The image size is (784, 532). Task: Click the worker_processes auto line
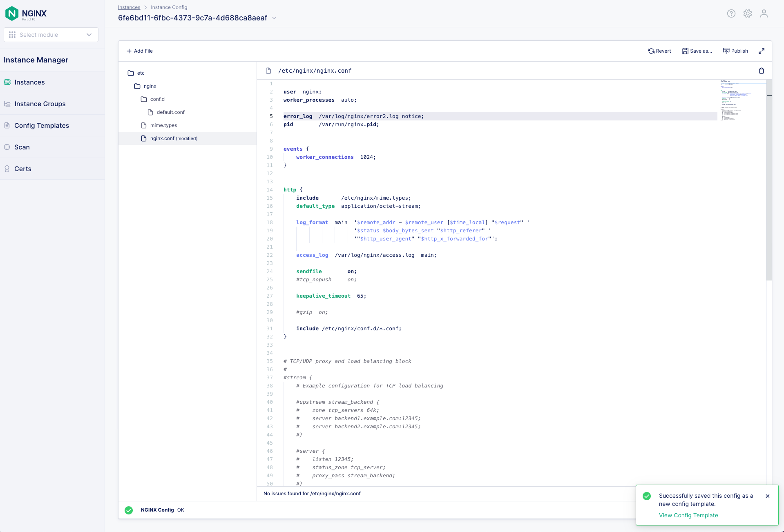tap(320, 100)
